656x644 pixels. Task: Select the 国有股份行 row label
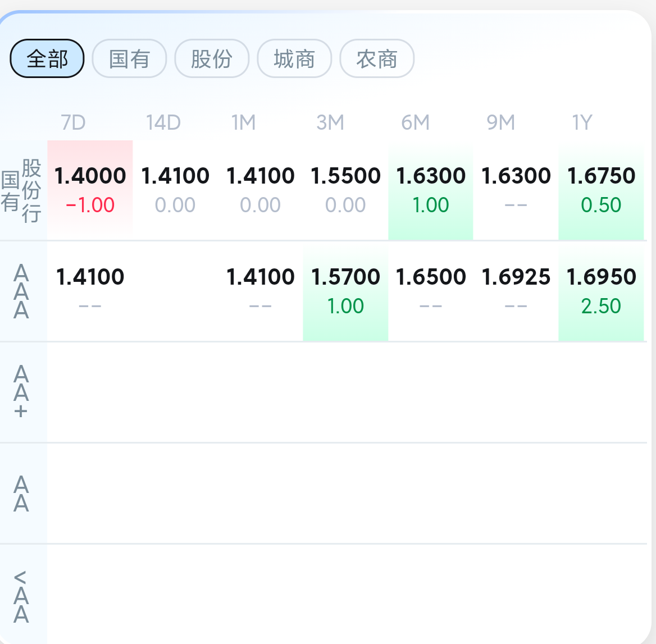click(x=22, y=191)
